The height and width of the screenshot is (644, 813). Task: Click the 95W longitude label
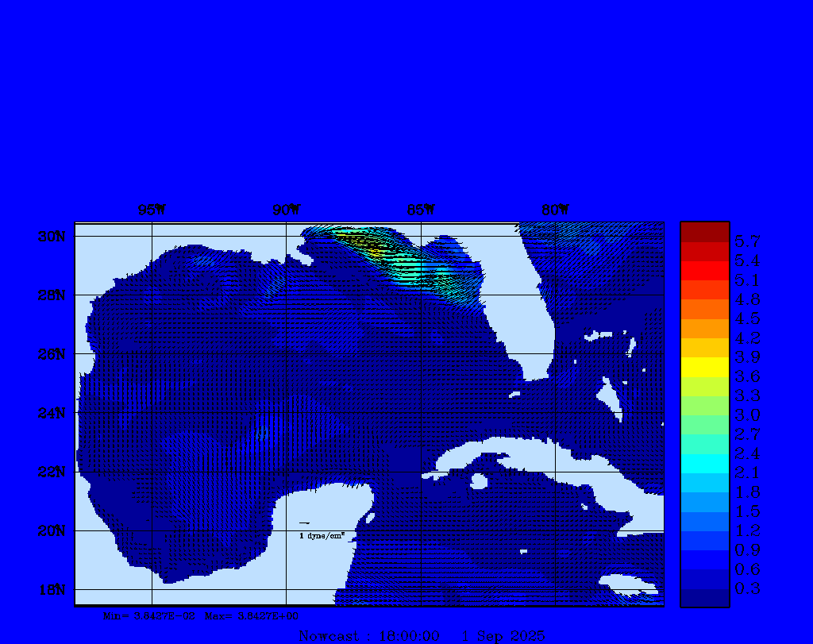(152, 210)
